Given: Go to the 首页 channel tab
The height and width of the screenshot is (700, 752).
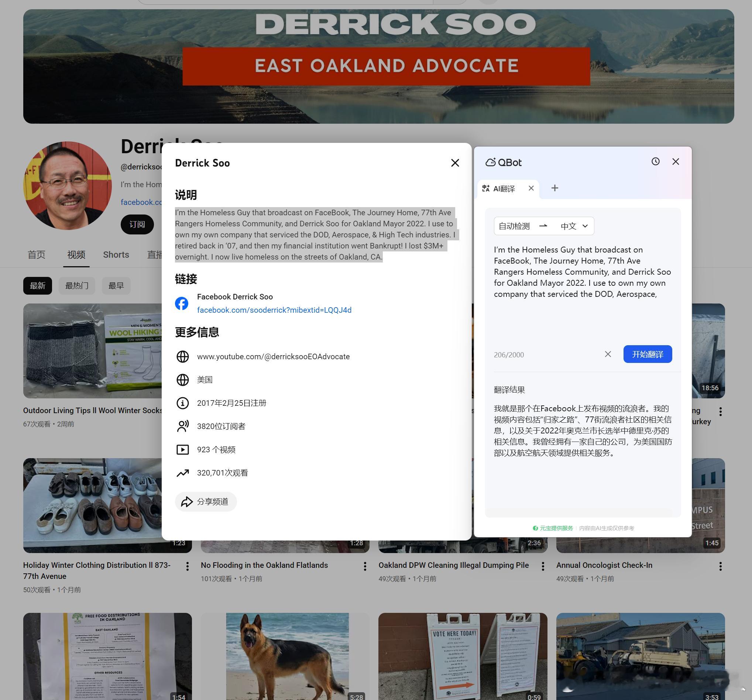Looking at the screenshot, I should [36, 255].
